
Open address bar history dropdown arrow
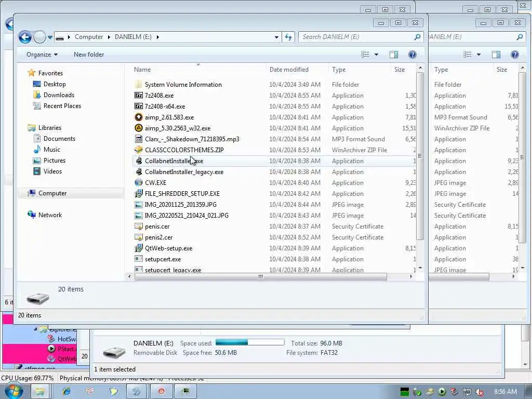[x=276, y=37]
